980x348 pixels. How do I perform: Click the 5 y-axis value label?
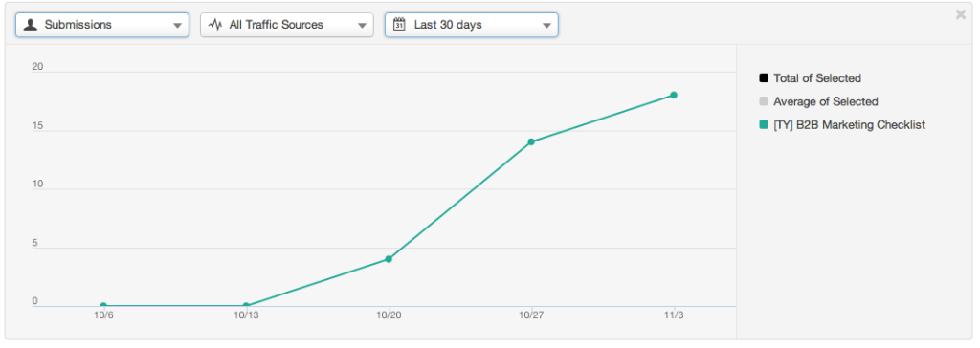click(35, 243)
